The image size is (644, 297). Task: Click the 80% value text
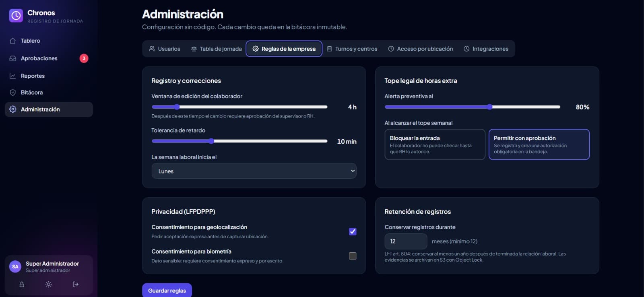582,107
